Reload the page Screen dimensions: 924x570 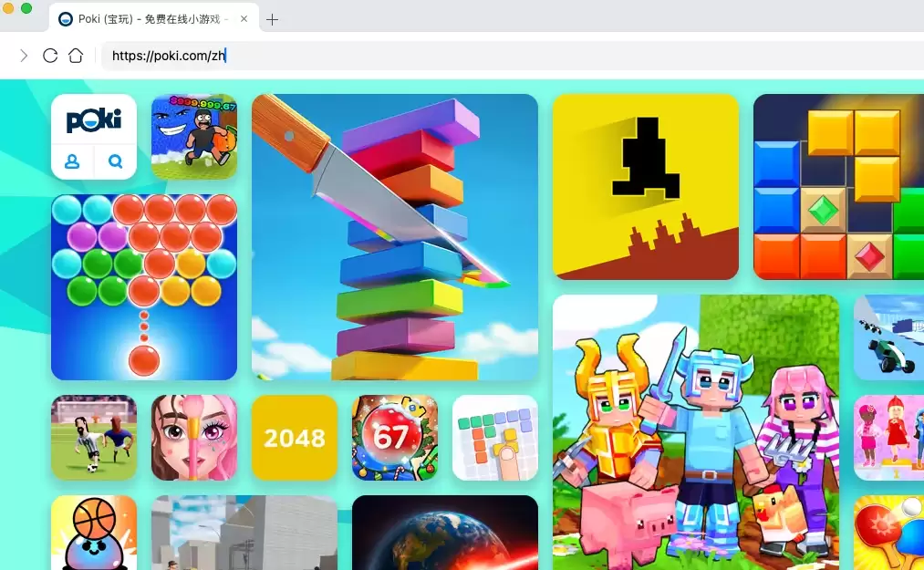pyautogui.click(x=50, y=56)
